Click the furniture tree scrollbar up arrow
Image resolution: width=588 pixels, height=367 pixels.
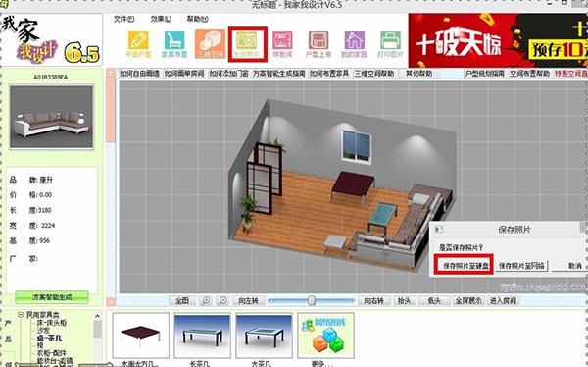(x=97, y=316)
